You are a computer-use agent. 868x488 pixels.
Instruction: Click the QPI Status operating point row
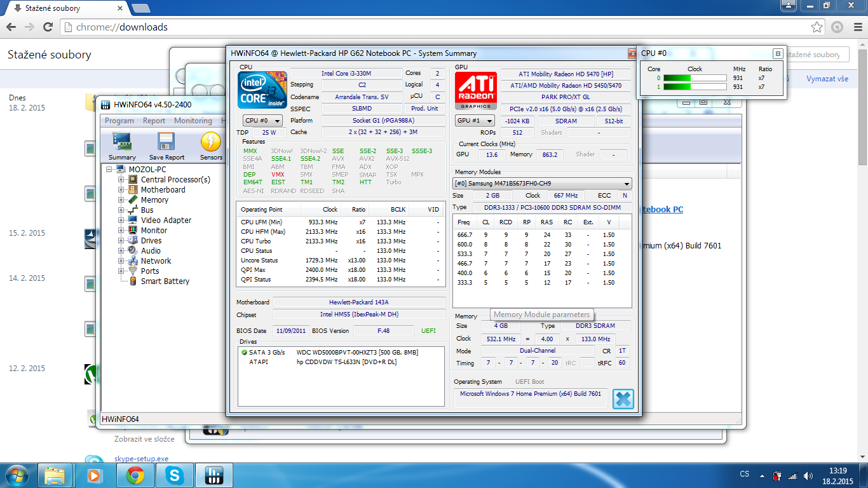(340, 280)
